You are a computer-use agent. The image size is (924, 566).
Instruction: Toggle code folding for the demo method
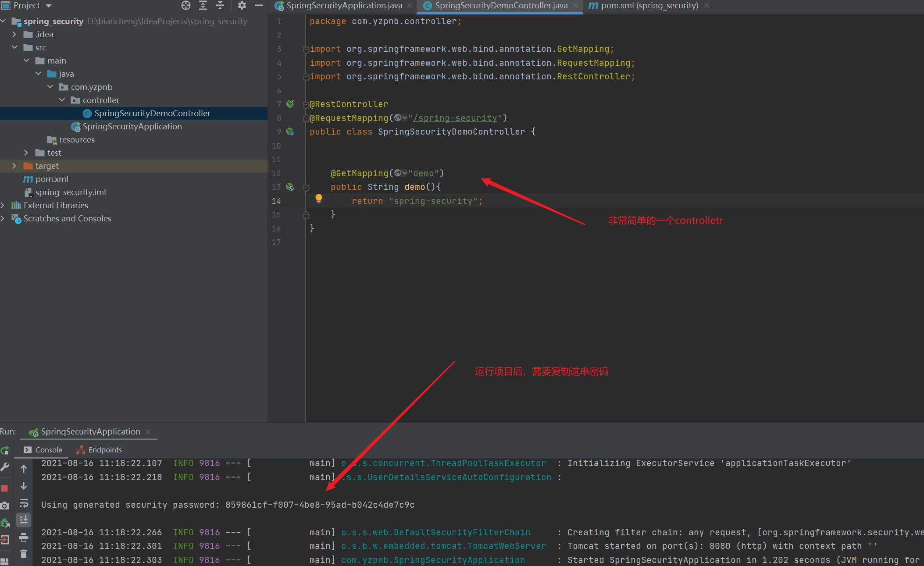pyautogui.click(x=306, y=187)
